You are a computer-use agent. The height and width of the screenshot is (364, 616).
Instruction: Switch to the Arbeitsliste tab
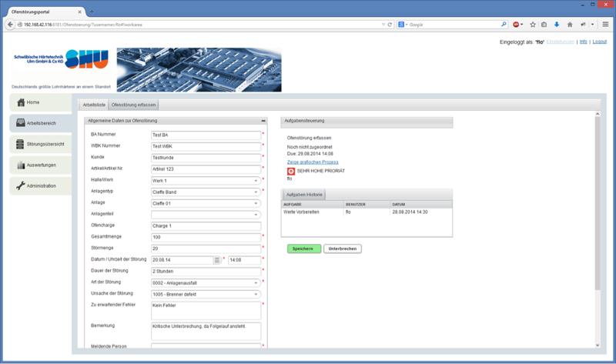click(x=94, y=104)
